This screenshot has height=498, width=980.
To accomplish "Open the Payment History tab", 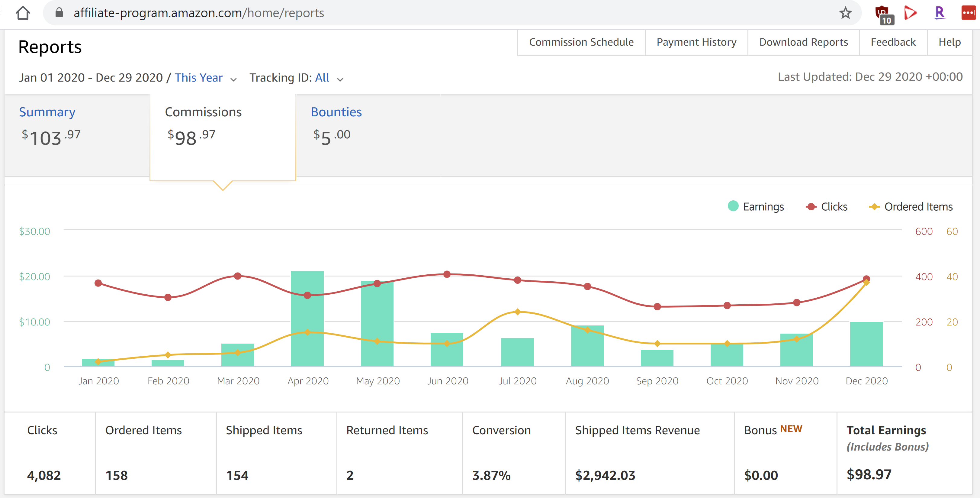I will click(696, 42).
